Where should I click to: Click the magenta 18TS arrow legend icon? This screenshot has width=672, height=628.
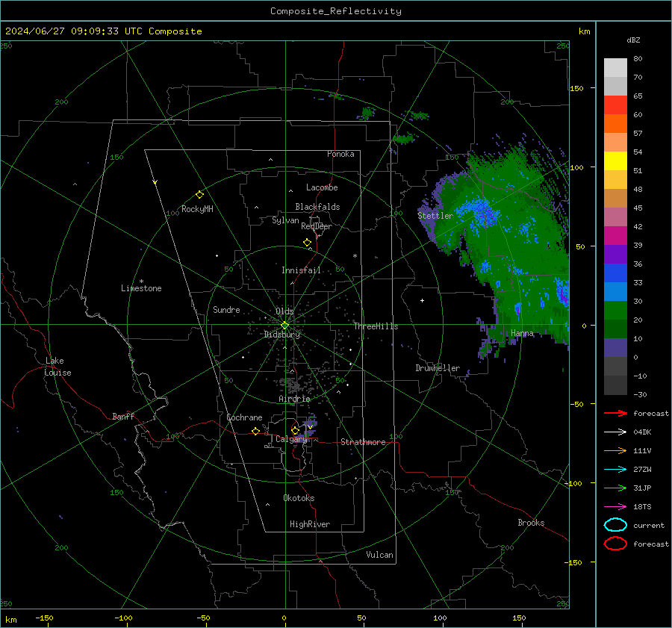click(615, 507)
